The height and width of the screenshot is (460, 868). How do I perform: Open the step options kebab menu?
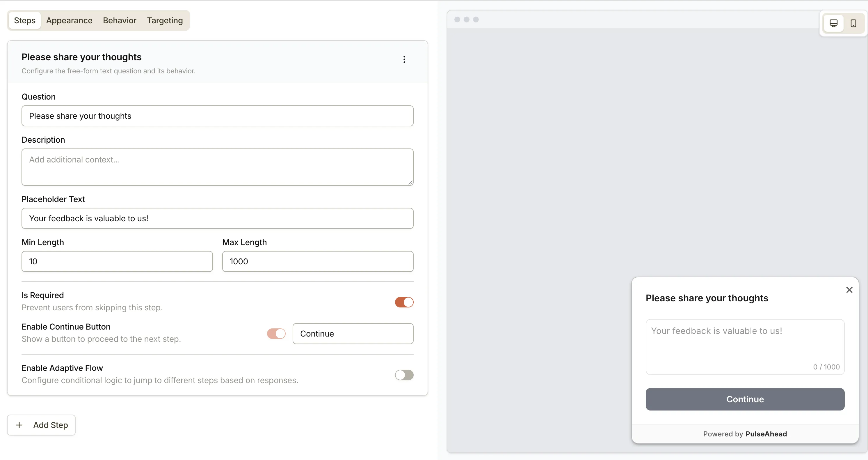coord(404,59)
